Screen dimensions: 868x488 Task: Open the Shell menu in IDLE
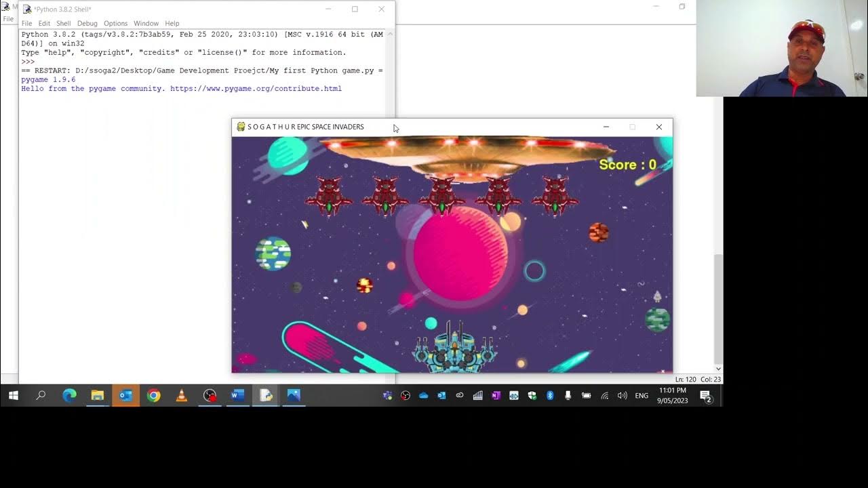click(x=64, y=23)
